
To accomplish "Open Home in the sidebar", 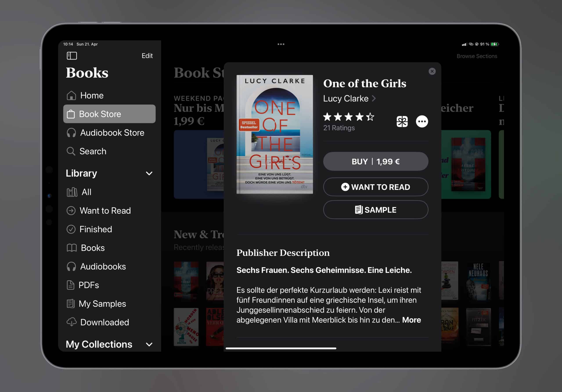I will (x=109, y=95).
